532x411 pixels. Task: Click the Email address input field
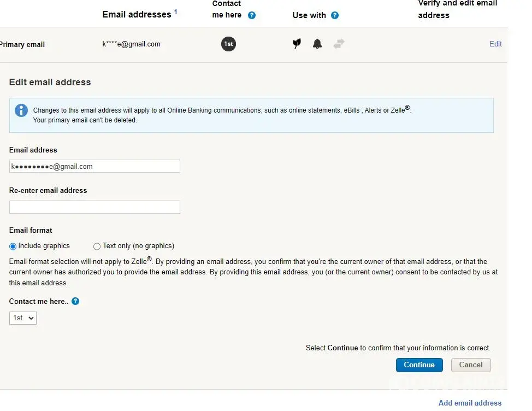point(94,167)
